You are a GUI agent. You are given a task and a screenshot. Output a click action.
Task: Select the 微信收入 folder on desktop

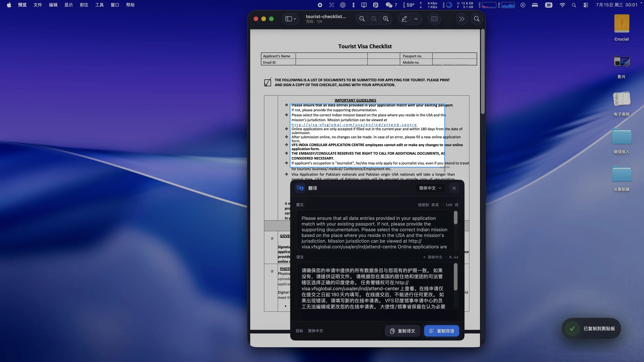coord(622,141)
